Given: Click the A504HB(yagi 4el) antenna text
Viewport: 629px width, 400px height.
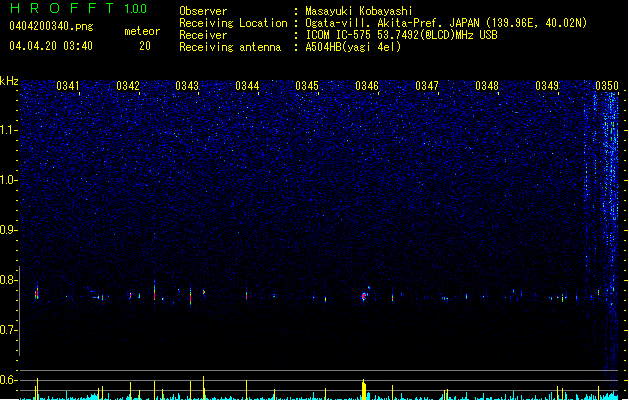Looking at the screenshot, I should 353,47.
